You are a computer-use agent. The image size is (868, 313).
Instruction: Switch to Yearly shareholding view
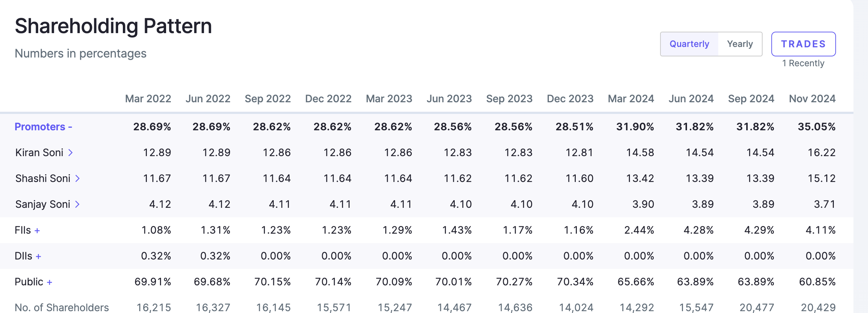[x=740, y=44]
